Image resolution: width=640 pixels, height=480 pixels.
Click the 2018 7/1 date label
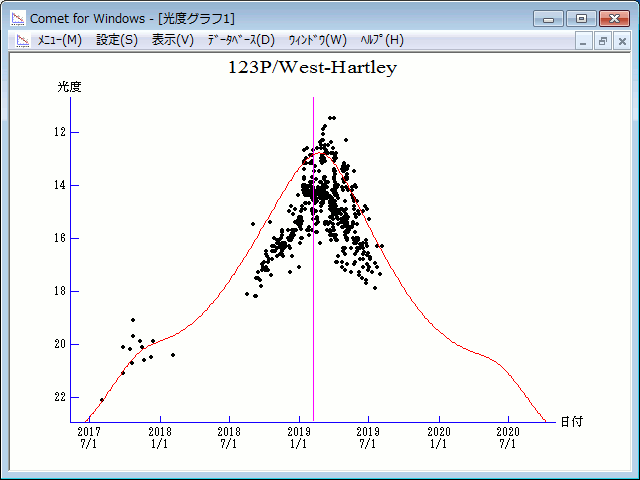coord(229,438)
